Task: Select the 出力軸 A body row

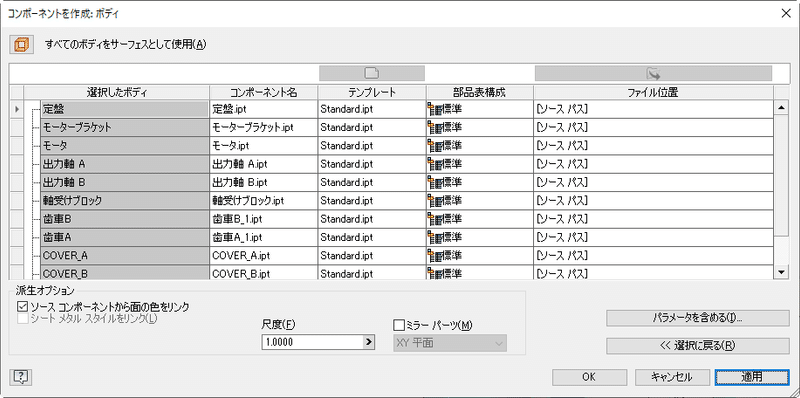Action: point(125,164)
